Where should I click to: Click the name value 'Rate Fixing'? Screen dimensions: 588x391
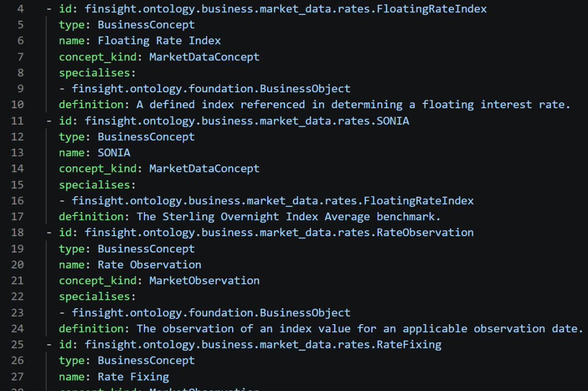point(133,376)
